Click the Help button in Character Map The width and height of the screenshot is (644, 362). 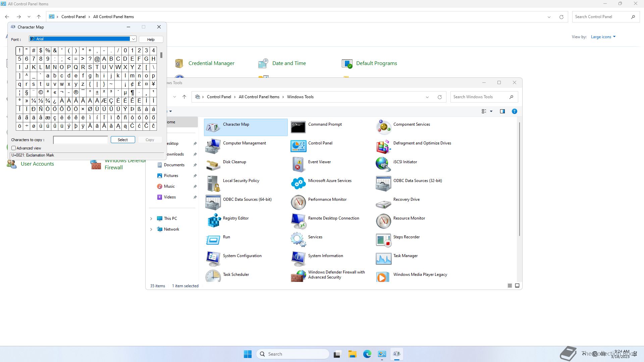[x=151, y=40]
